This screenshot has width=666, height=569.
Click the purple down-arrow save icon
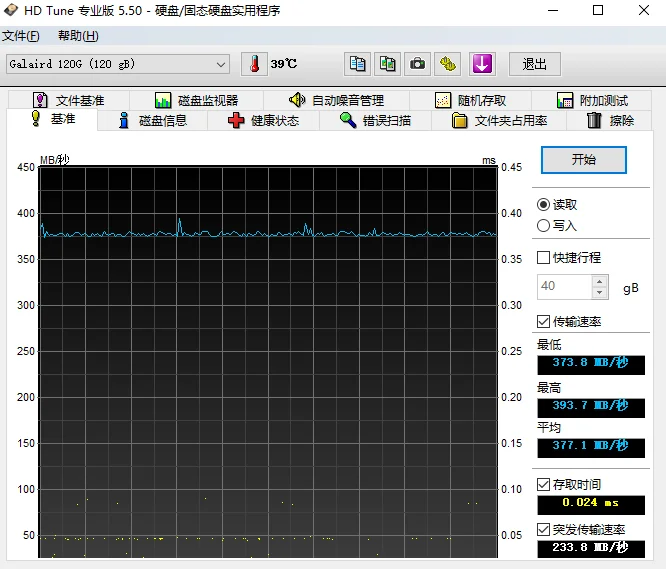point(482,64)
